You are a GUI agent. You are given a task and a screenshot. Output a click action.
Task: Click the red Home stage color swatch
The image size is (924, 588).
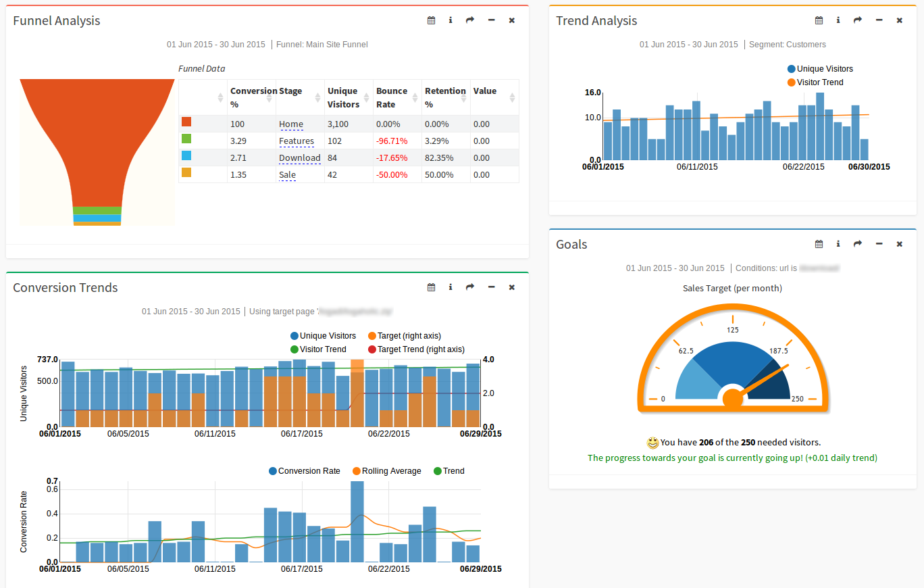tap(186, 122)
